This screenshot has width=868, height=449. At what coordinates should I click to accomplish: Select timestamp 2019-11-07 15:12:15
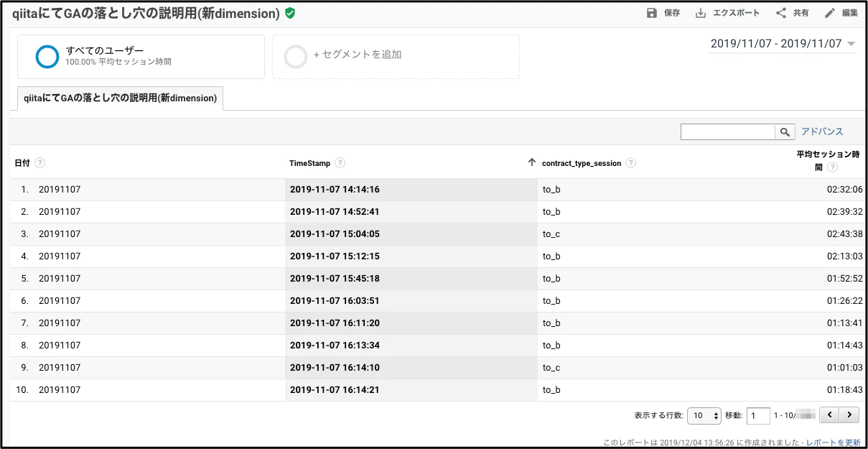335,256
